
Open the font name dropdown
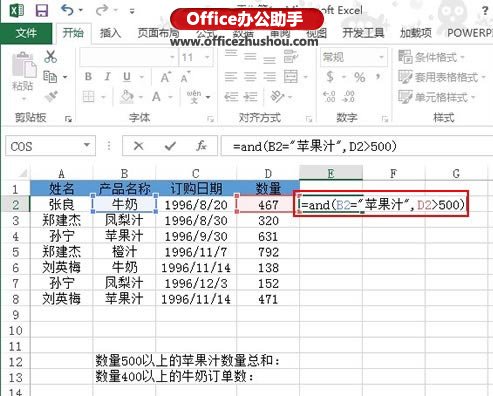click(172, 57)
